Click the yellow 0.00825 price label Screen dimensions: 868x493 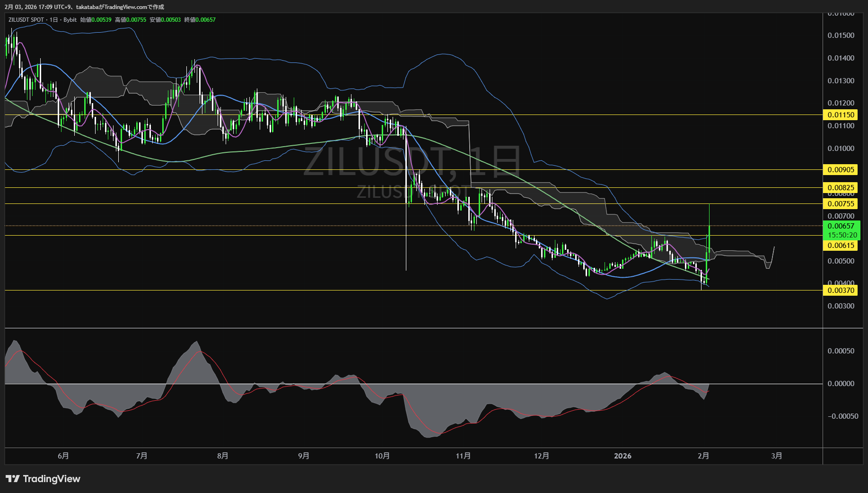pyautogui.click(x=841, y=188)
